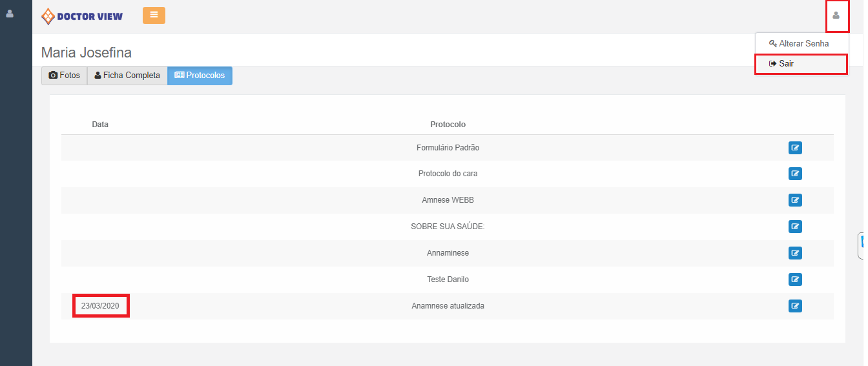Click the Doctor View logo

click(x=82, y=16)
